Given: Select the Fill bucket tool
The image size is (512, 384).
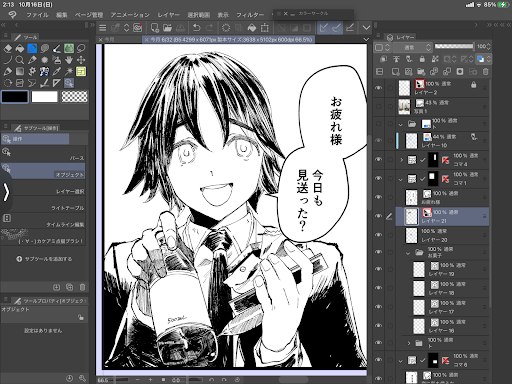Looking at the screenshot, I should point(20,49).
